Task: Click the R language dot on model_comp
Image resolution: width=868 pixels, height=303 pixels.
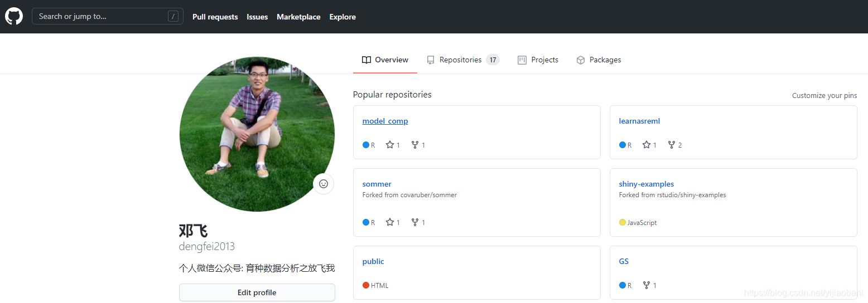Action: point(366,145)
